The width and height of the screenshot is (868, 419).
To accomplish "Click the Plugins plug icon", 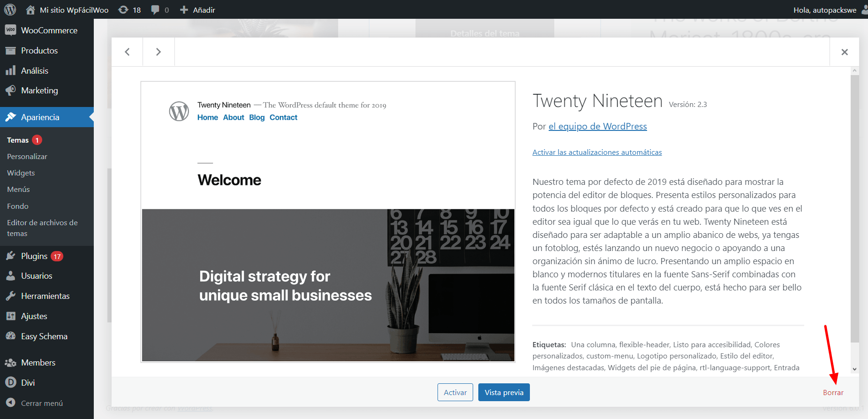I will pos(11,256).
